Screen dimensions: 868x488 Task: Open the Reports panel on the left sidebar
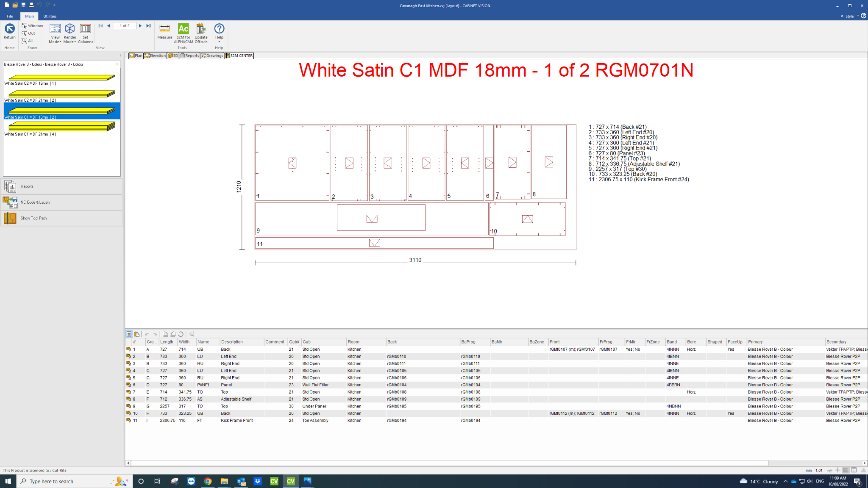tap(27, 186)
